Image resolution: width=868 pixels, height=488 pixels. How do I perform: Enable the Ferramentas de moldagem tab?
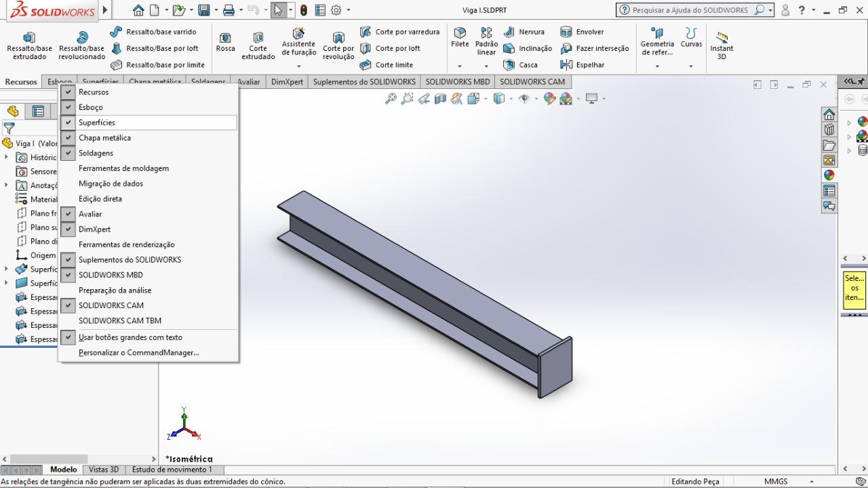click(x=123, y=168)
